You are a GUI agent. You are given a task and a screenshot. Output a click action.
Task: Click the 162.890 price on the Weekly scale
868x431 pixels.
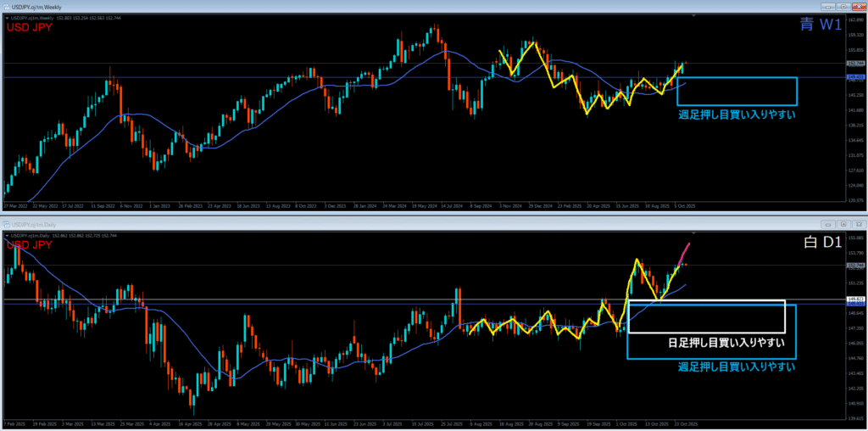click(856, 19)
